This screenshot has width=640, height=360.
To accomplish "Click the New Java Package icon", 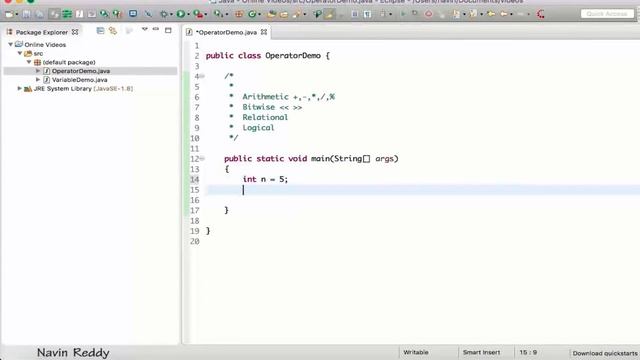I will tap(239, 14).
